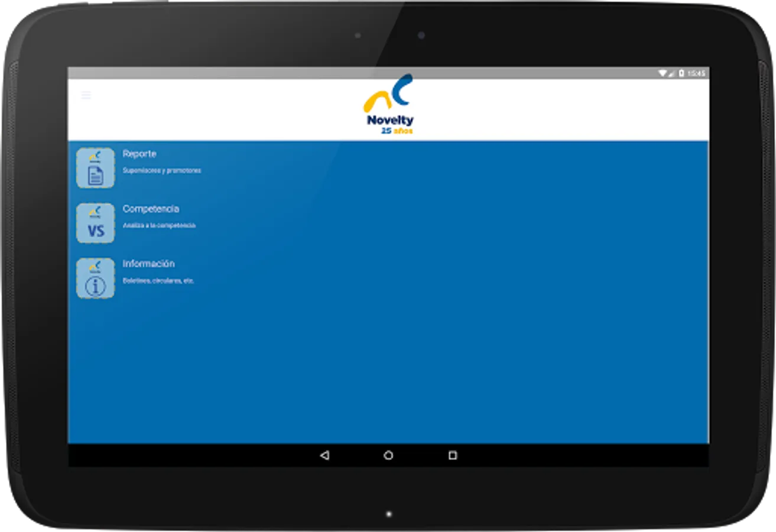
Task: Tap the Reporte document icon tile
Action: click(95, 168)
